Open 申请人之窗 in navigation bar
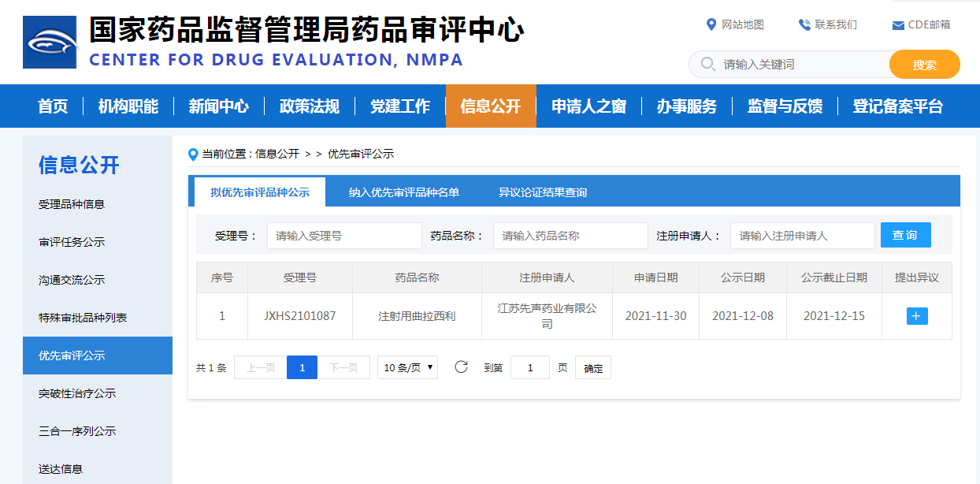The height and width of the screenshot is (484, 980). point(588,106)
